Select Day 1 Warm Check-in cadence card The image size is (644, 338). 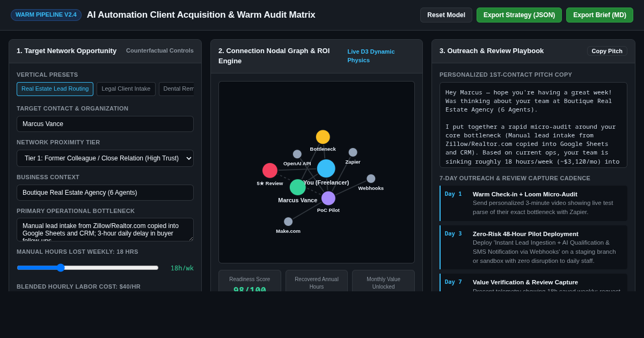533,203
